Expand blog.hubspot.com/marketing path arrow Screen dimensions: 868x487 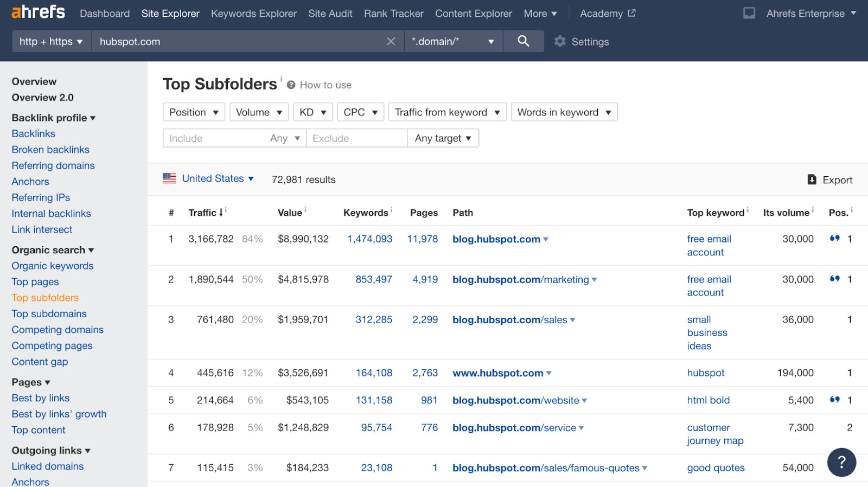595,280
